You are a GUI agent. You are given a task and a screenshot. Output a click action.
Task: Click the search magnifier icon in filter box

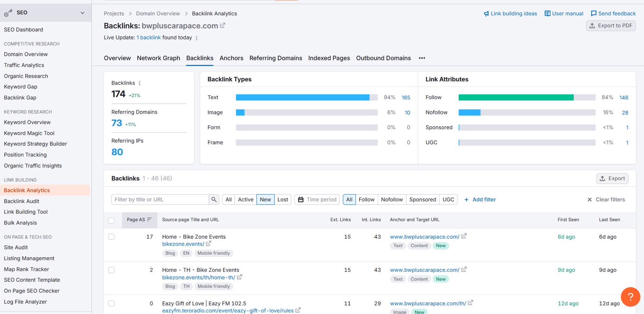click(214, 200)
